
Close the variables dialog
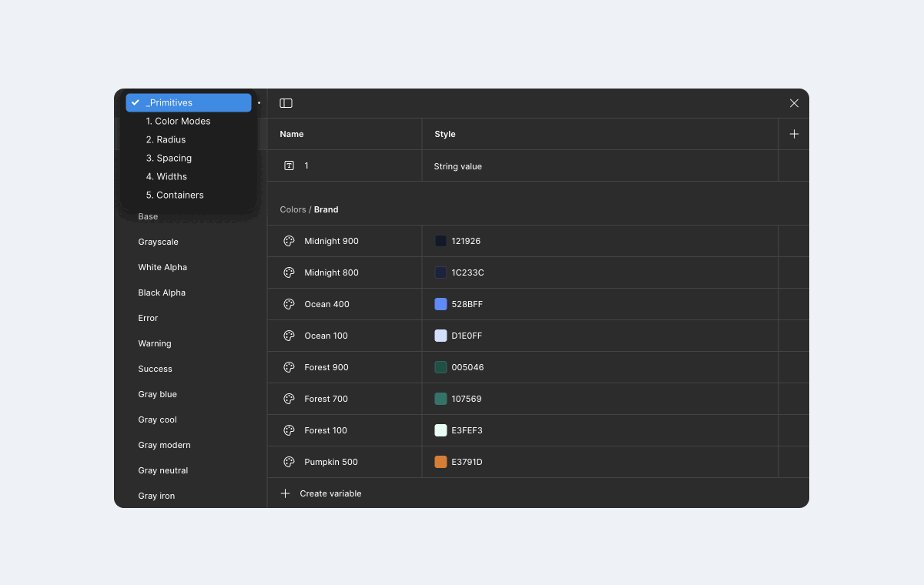pos(794,103)
